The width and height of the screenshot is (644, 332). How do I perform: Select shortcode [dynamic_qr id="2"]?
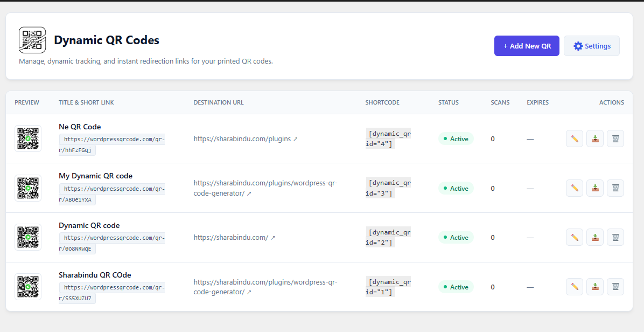[388, 237]
